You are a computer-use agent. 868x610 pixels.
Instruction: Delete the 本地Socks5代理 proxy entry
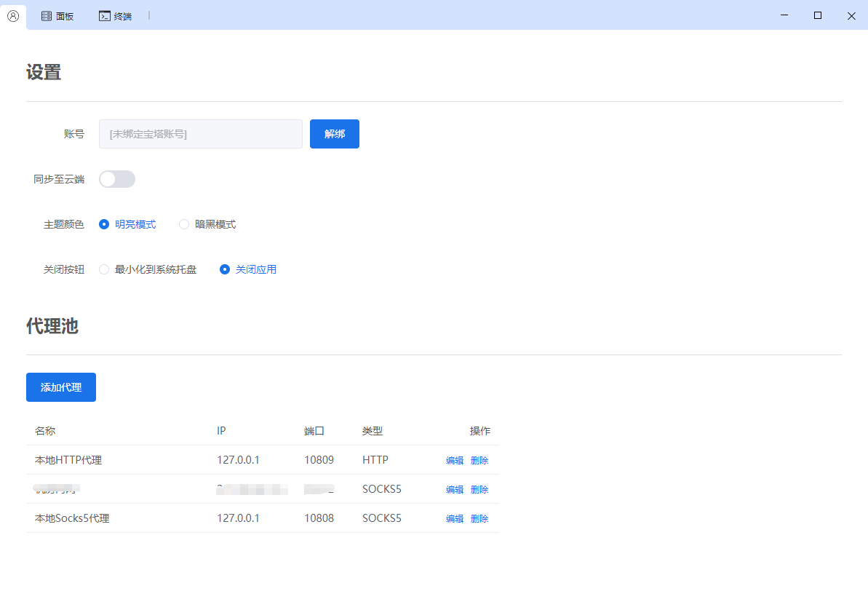click(x=479, y=518)
